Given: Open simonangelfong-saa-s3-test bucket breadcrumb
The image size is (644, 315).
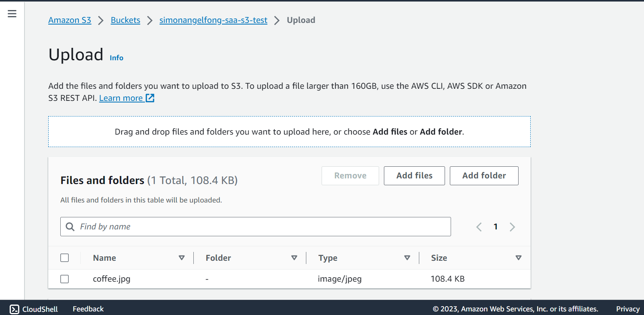Looking at the screenshot, I should [213, 20].
